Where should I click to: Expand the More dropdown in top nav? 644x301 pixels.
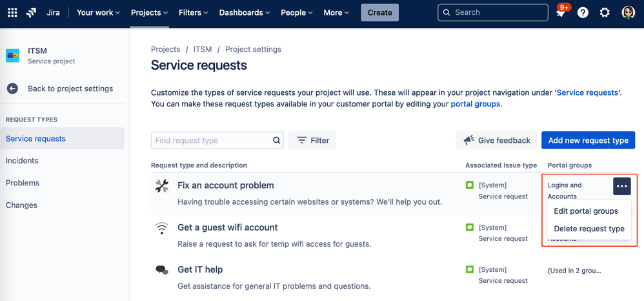click(x=336, y=13)
